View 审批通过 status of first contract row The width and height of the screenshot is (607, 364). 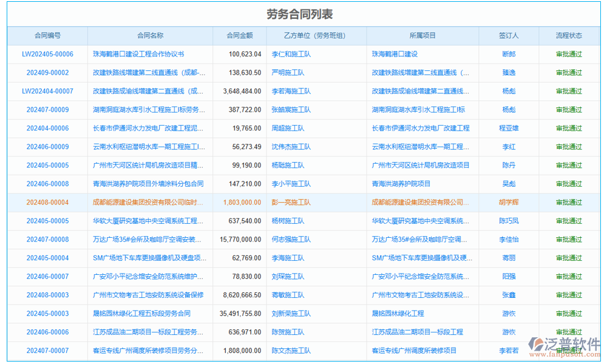coord(568,54)
